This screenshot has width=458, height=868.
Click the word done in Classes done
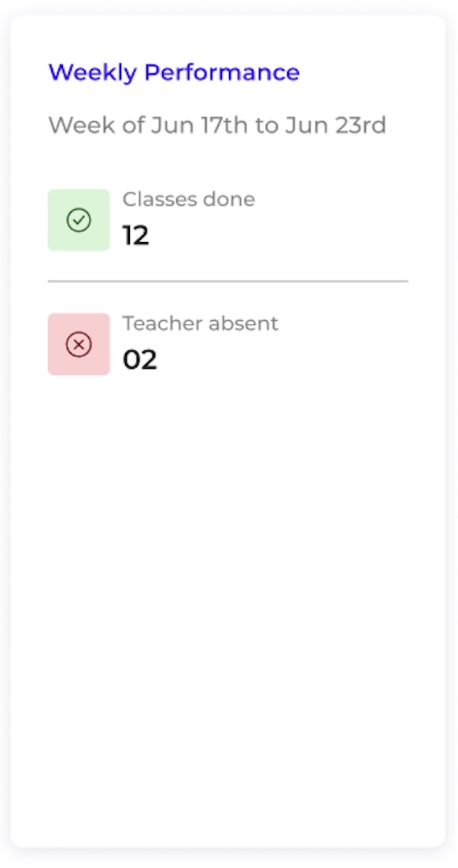[229, 199]
